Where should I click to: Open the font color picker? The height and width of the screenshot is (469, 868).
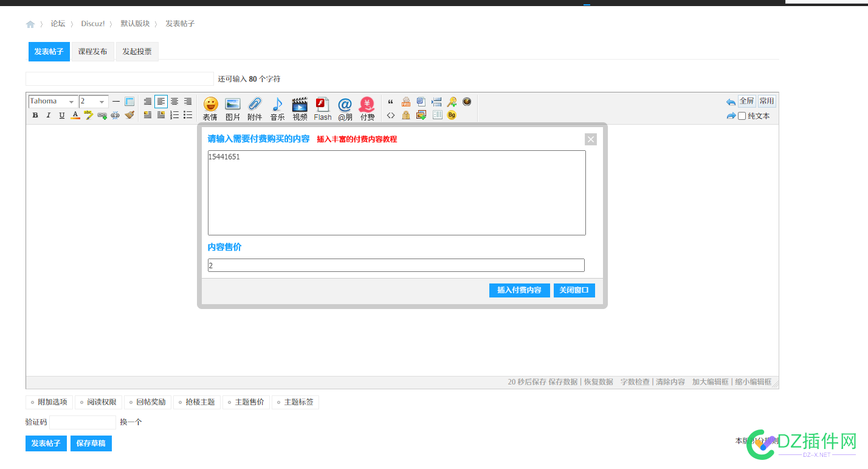coord(75,116)
